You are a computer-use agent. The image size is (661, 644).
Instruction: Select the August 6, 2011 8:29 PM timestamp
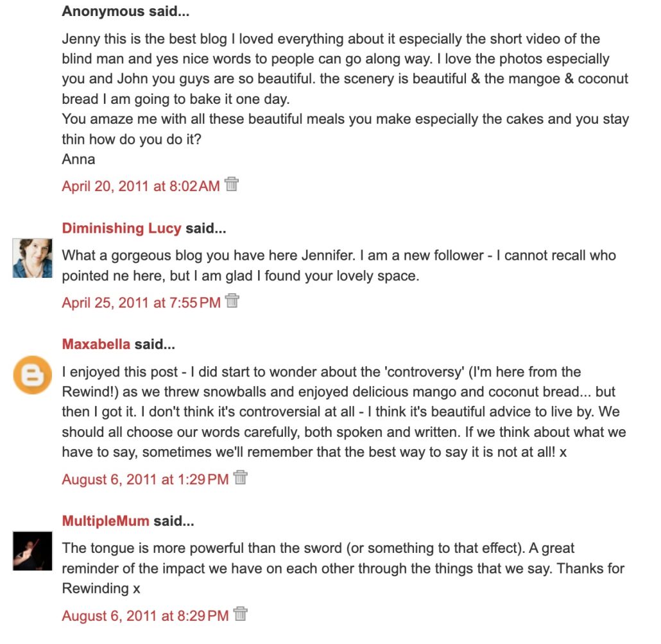pyautogui.click(x=145, y=616)
